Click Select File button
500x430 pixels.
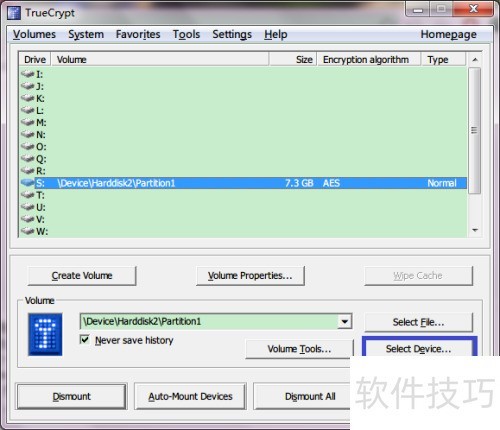(419, 322)
